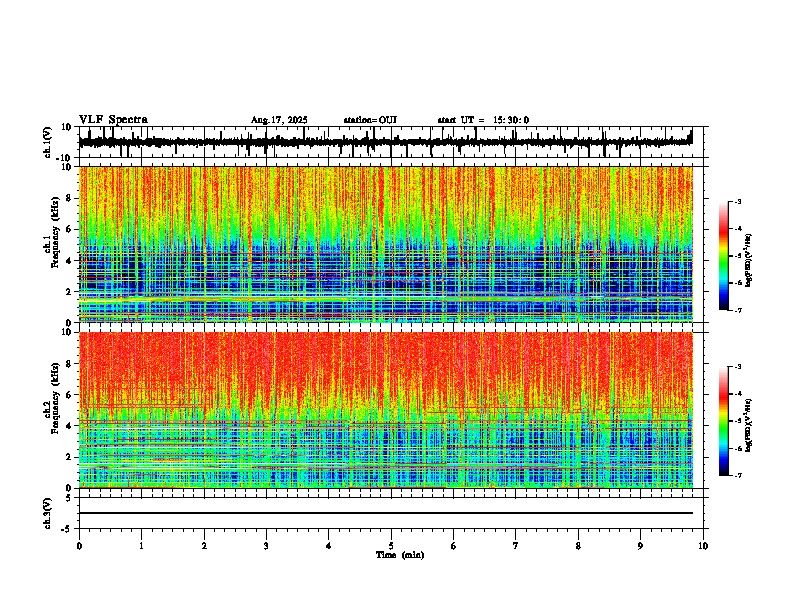Viewport: 792px width, 612px height.
Task: Click the '2' tick on ch.2 frequency axis
Action: click(x=70, y=457)
